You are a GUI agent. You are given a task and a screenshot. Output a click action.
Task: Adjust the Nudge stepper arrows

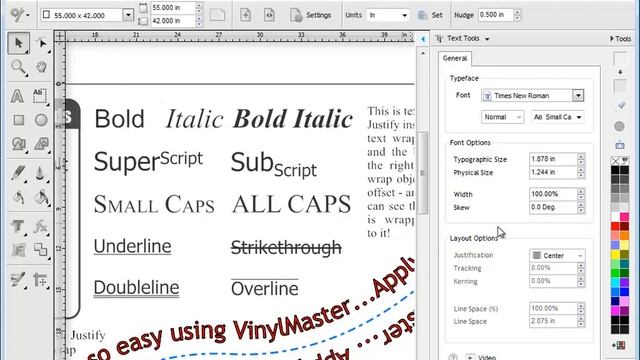tap(518, 15)
